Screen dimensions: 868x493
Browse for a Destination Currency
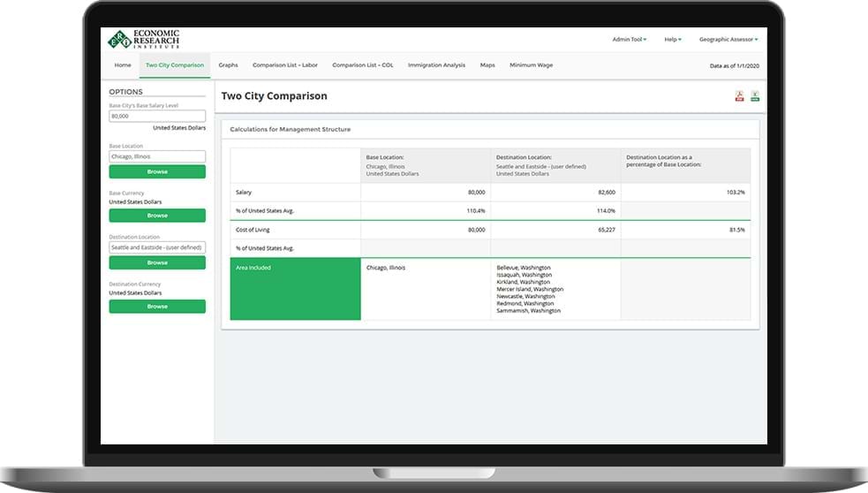click(157, 307)
